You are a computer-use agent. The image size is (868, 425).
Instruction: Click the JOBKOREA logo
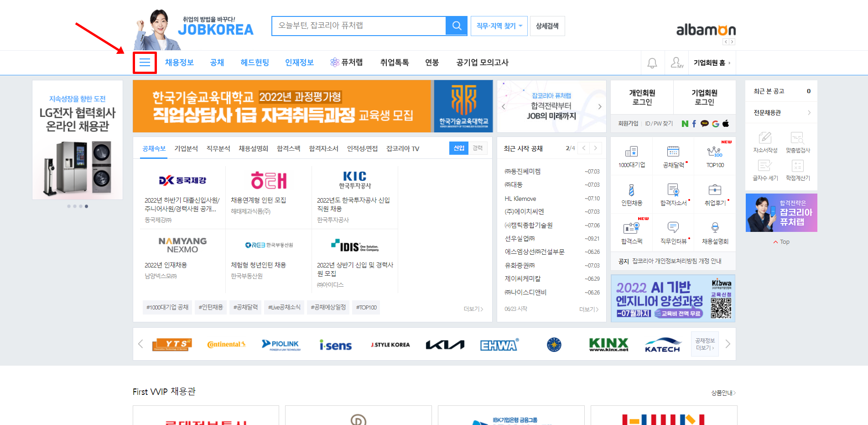point(215,29)
